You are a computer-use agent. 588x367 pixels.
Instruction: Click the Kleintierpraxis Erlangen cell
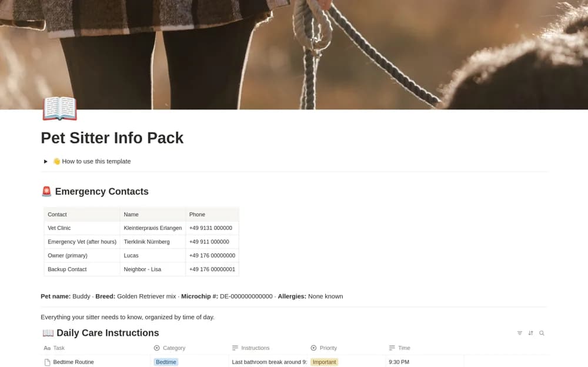coord(153,228)
